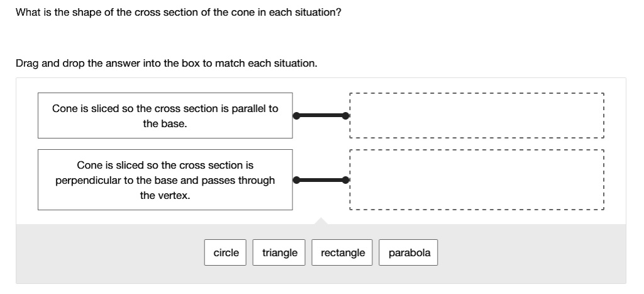Select the 'perpendicular to the base' situation box
This screenshot has width=644, height=294.
(165, 179)
